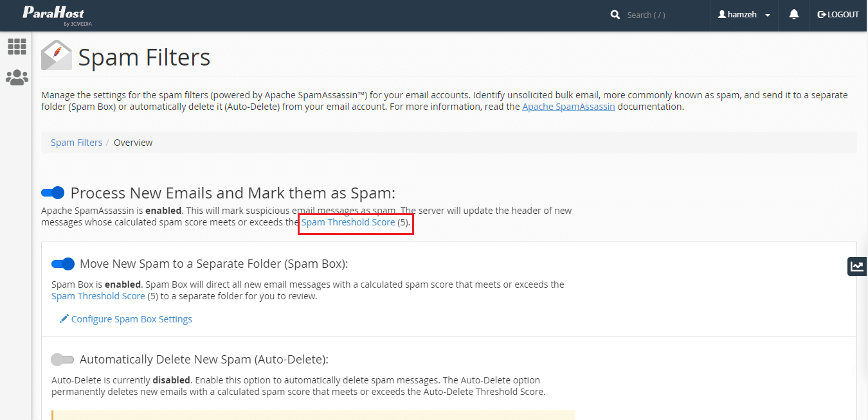Viewport: 868px width, 420px height.
Task: Click the statistics chart icon on right edge
Action: tap(856, 267)
